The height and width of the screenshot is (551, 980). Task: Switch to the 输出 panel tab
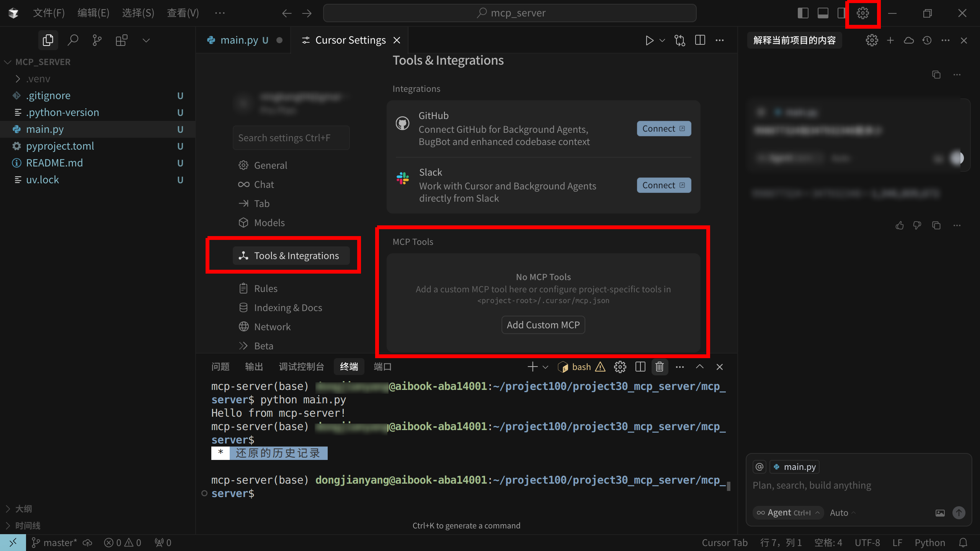pyautogui.click(x=254, y=367)
